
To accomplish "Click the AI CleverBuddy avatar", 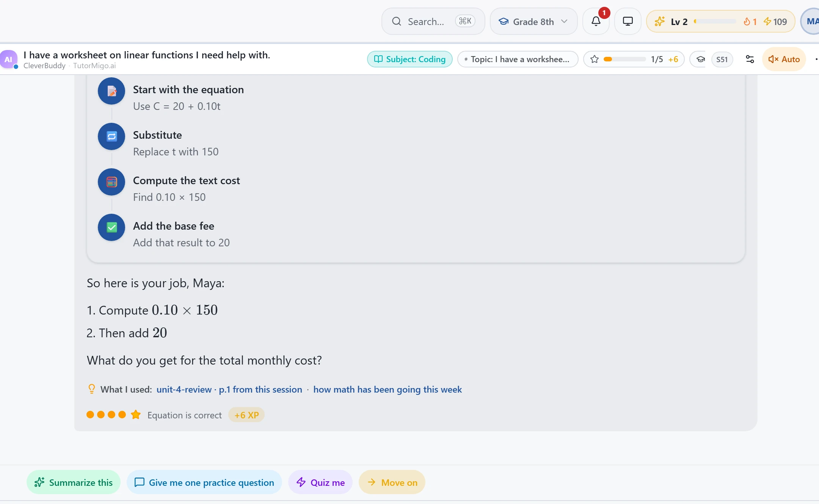I will [8, 59].
